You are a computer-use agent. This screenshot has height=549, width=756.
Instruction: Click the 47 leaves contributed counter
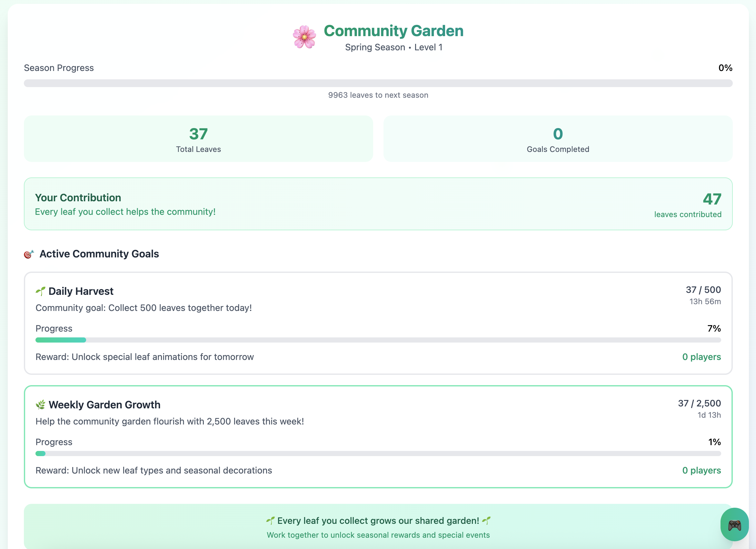pyautogui.click(x=712, y=199)
